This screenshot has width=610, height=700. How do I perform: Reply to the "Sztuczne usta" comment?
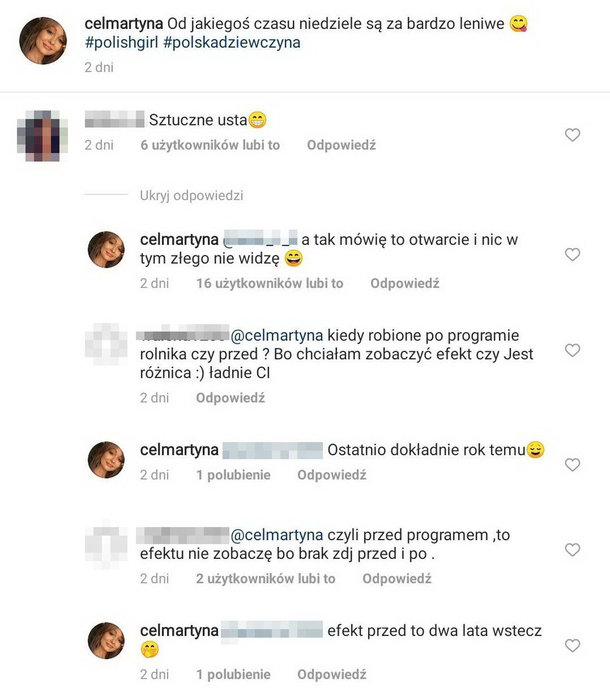coord(342,145)
